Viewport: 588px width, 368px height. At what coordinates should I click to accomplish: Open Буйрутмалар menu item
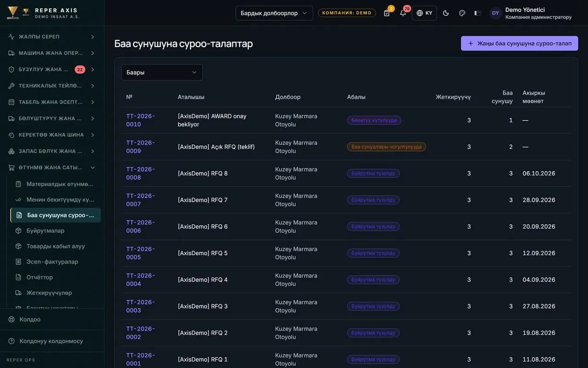[56, 230]
